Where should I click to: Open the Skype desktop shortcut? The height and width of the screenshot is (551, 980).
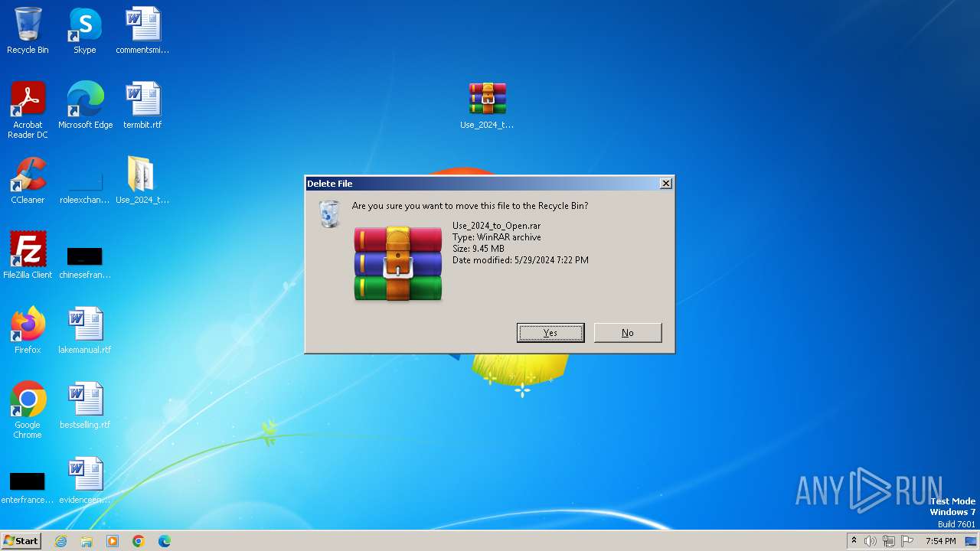(85, 31)
